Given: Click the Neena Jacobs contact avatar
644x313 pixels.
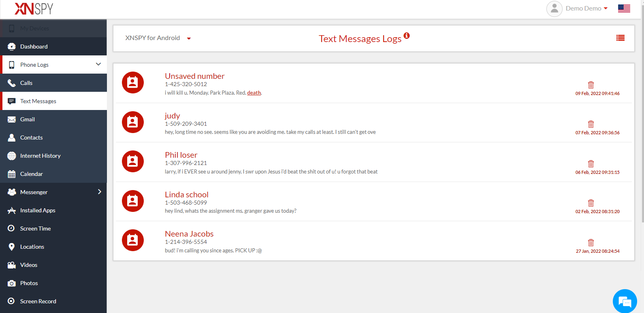Looking at the screenshot, I should click(x=133, y=240).
